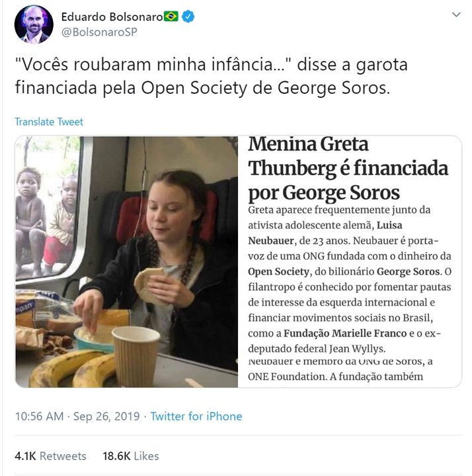Open the Twitter for iPhone source link
This screenshot has height=476, width=472.
196,416
